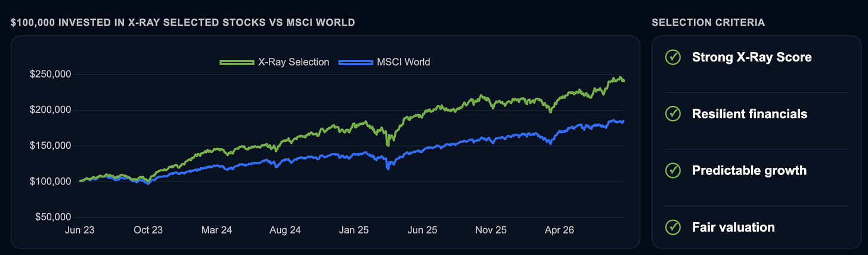Click the Mar 24 x-axis label
The image size is (868, 255).
pyautogui.click(x=216, y=230)
